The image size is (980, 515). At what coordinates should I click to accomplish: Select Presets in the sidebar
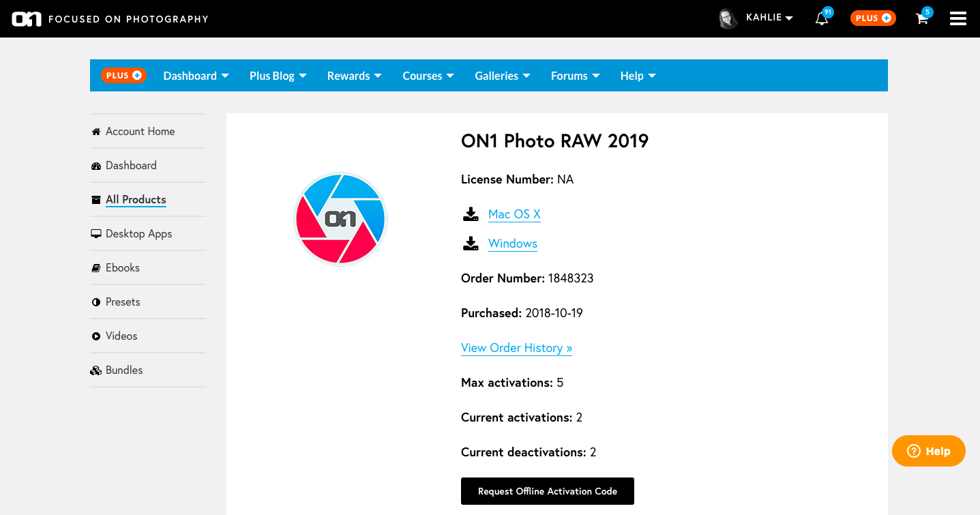click(x=123, y=301)
